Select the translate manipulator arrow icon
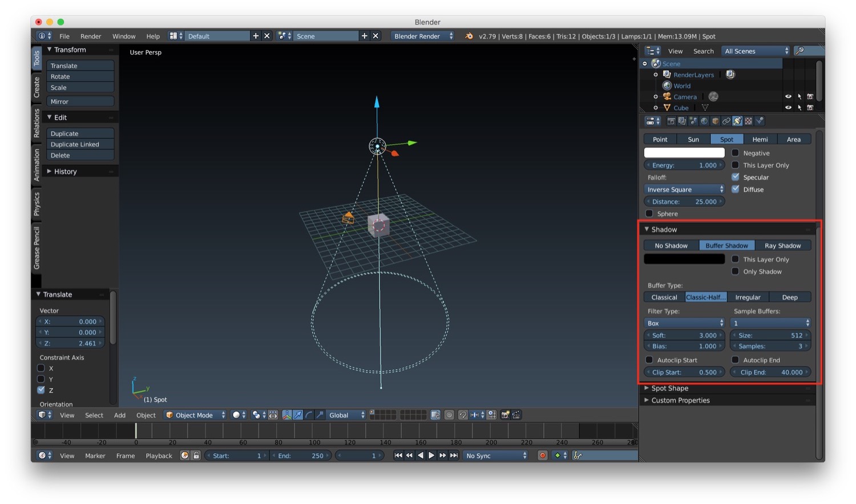The image size is (856, 504). tap(298, 415)
